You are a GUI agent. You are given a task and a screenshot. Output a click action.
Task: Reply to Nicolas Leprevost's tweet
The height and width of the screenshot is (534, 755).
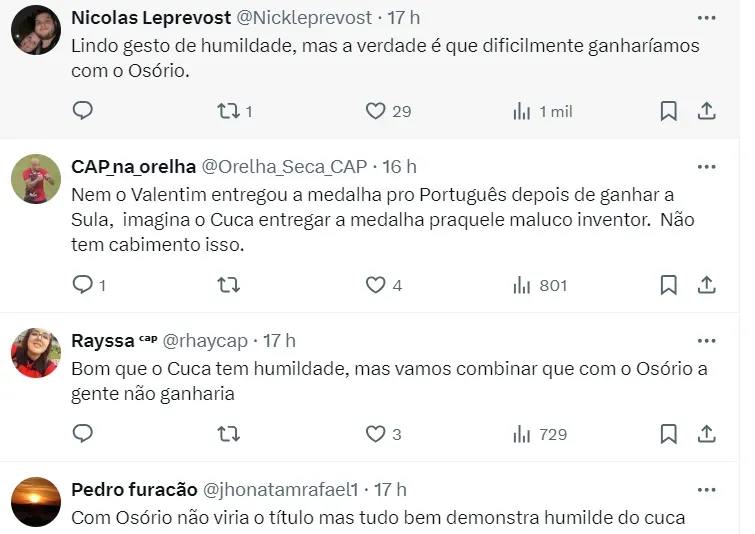tap(83, 111)
